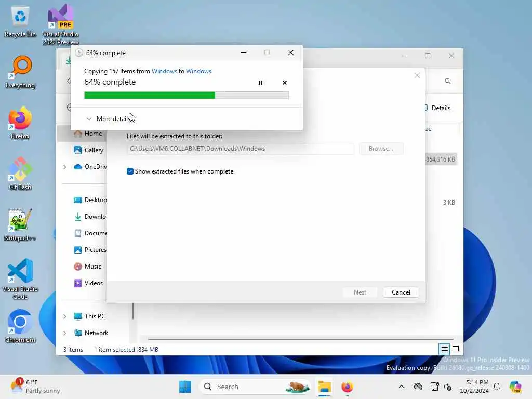Select Network in sidebar

(x=91, y=333)
